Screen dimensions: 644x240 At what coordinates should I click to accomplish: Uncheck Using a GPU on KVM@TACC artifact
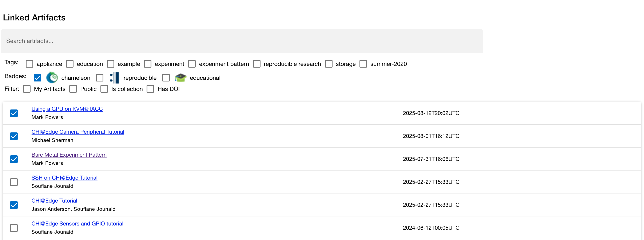14,113
